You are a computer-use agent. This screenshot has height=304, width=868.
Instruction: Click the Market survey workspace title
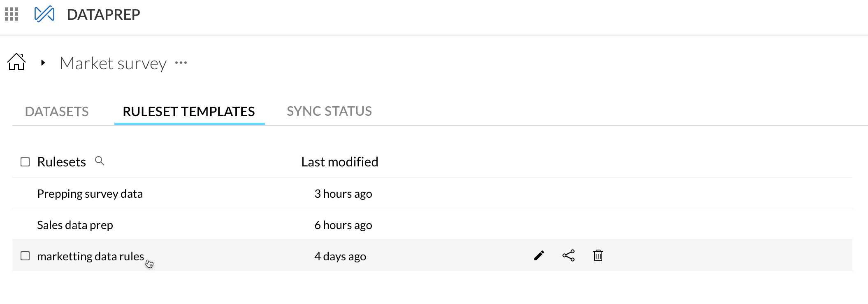113,63
